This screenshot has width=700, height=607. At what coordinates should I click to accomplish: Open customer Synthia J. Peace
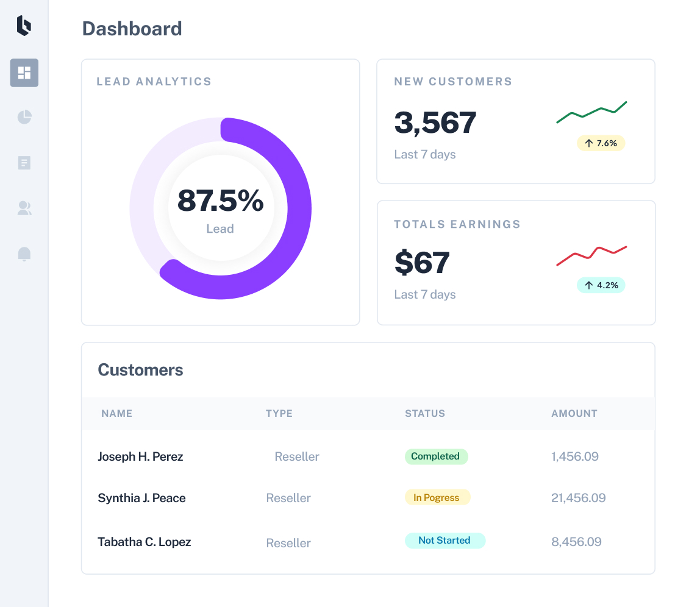coord(141,498)
